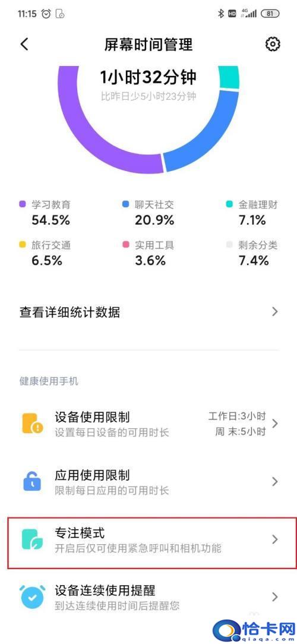
Task: Tap Bluetooth icon in status bar
Action: coord(221,14)
